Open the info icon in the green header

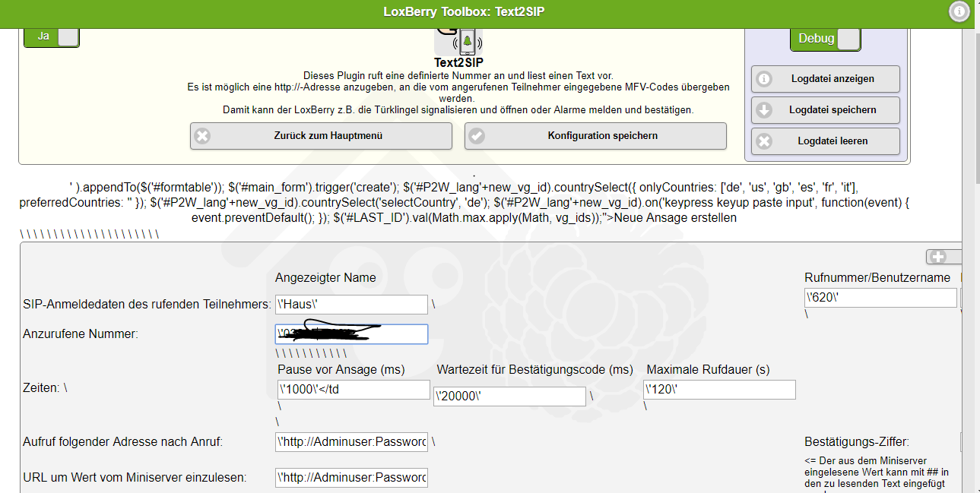click(959, 11)
